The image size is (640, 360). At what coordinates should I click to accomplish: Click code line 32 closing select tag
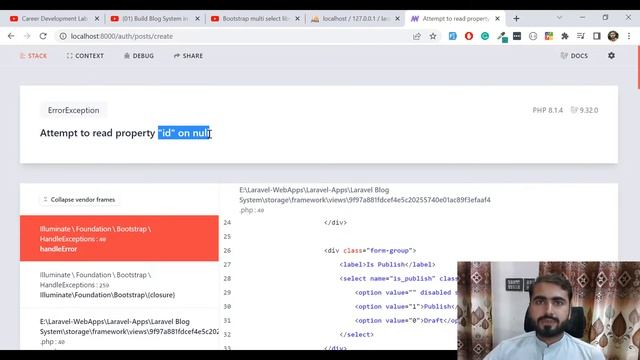tap(356, 334)
